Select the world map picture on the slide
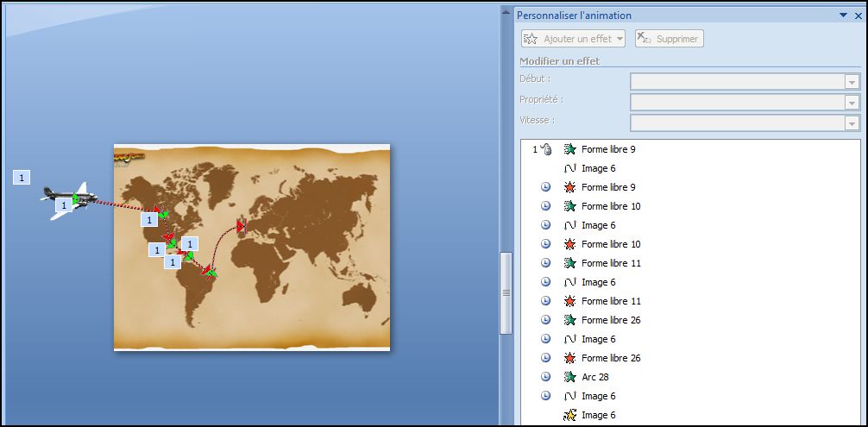This screenshot has height=427, width=868. tap(252, 248)
